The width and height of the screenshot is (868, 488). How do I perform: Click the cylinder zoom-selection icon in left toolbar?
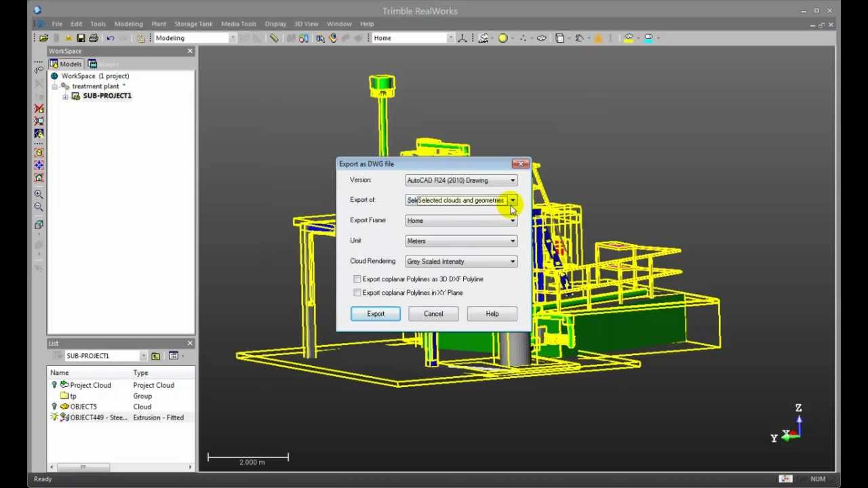(x=39, y=152)
